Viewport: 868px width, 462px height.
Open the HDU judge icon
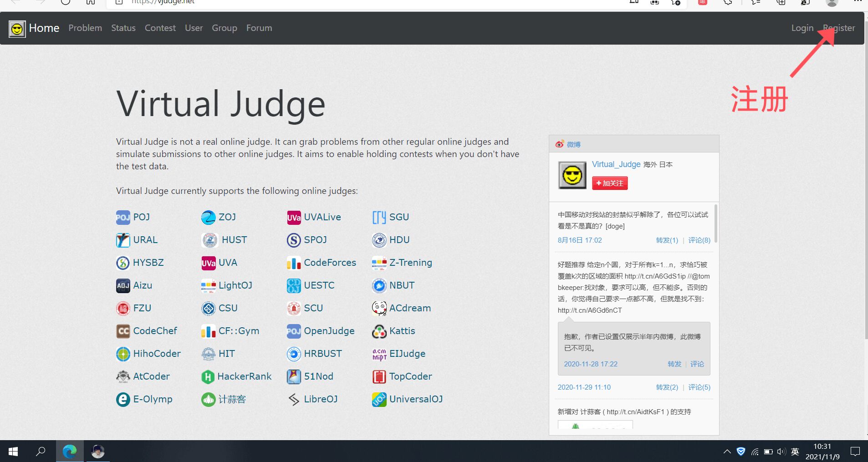[x=378, y=240]
